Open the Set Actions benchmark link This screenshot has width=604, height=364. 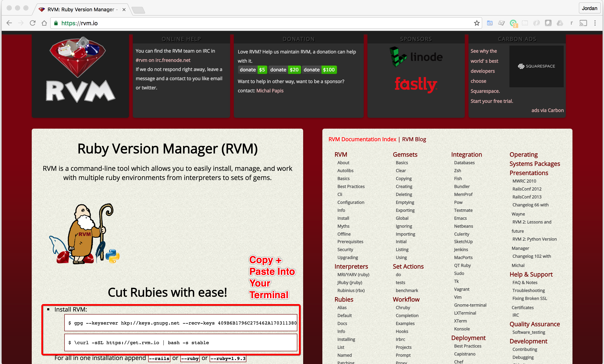point(407,290)
